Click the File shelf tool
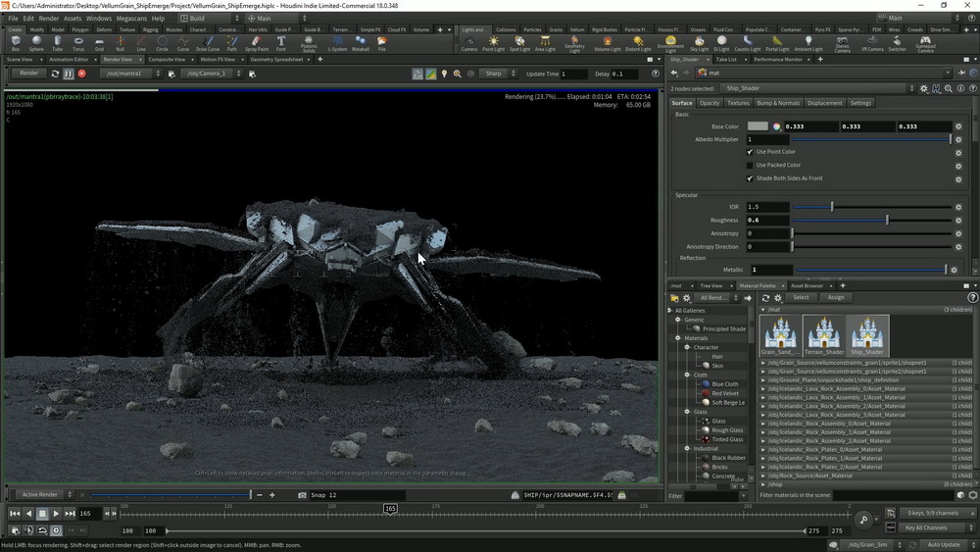 point(382,43)
